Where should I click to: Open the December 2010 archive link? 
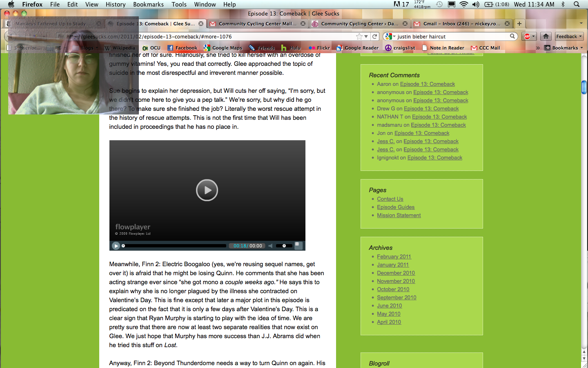pos(396,273)
